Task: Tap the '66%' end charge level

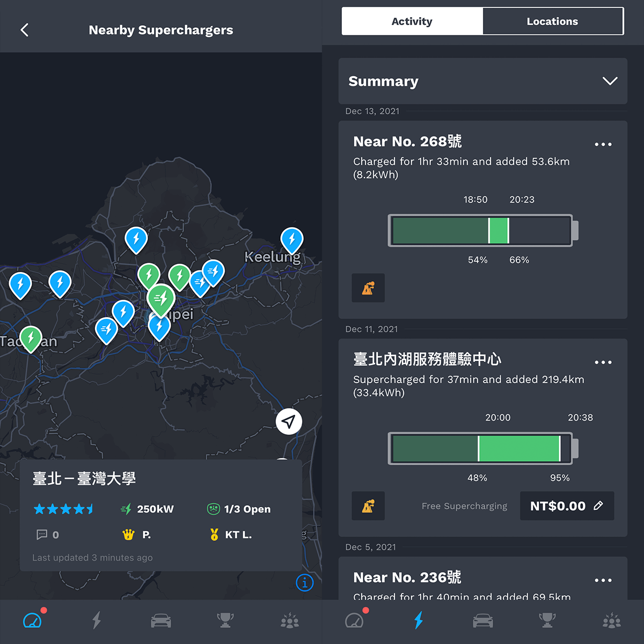Action: pos(519,260)
